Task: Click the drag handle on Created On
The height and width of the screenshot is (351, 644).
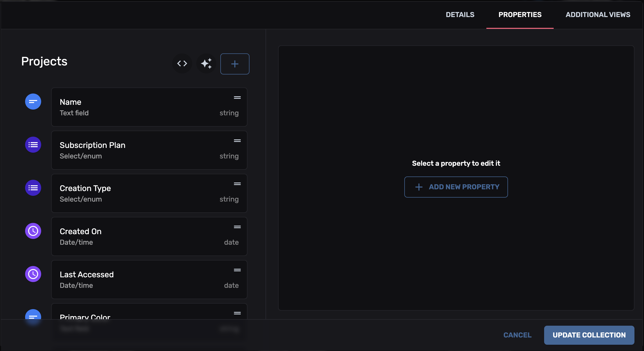Action: click(x=237, y=227)
